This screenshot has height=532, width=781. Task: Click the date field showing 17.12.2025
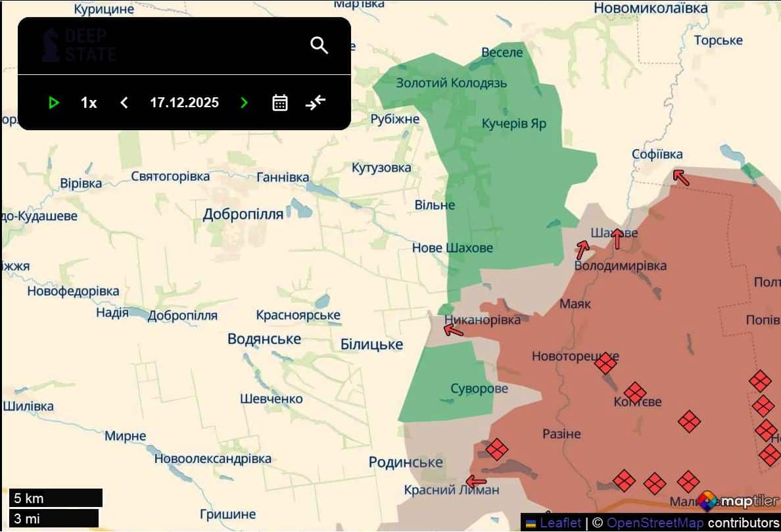point(184,102)
